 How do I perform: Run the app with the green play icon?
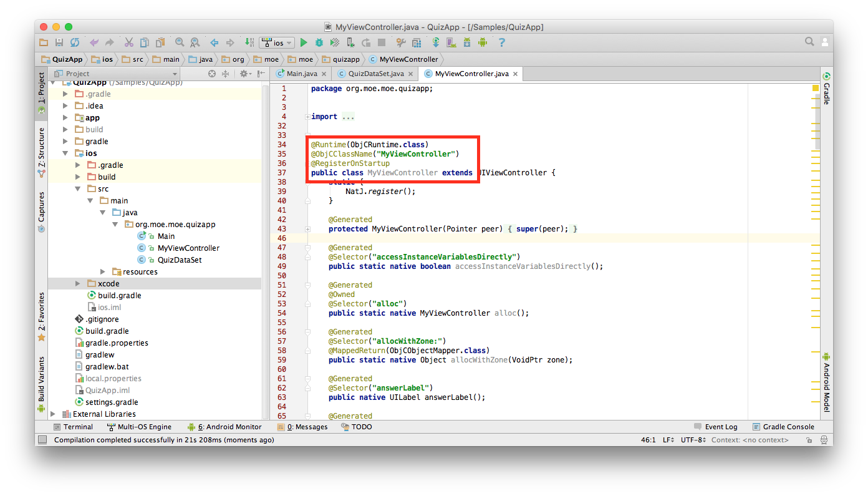click(304, 42)
